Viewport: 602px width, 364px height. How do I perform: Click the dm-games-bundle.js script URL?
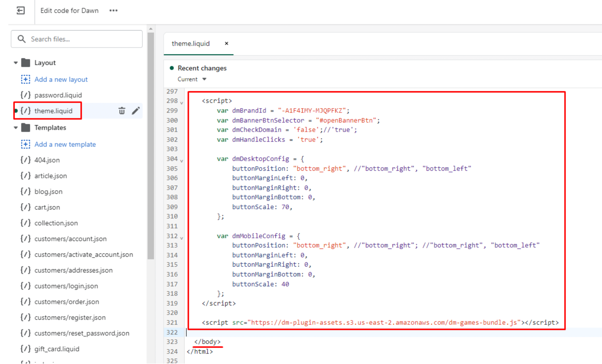[x=384, y=323]
